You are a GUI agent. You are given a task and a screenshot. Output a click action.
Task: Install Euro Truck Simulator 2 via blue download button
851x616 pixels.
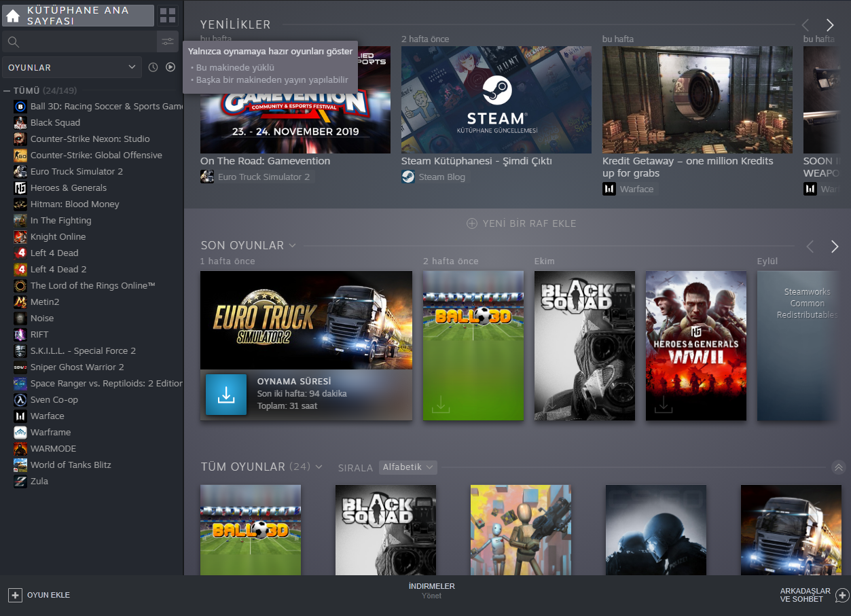(x=226, y=395)
